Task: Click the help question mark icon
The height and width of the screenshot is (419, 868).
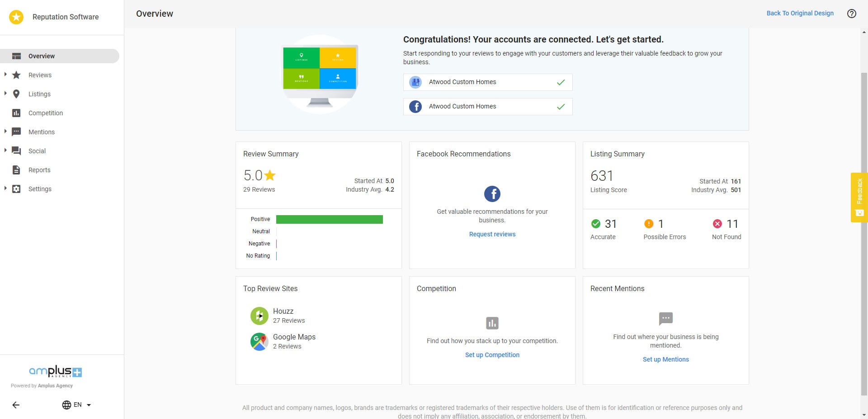Action: tap(851, 14)
